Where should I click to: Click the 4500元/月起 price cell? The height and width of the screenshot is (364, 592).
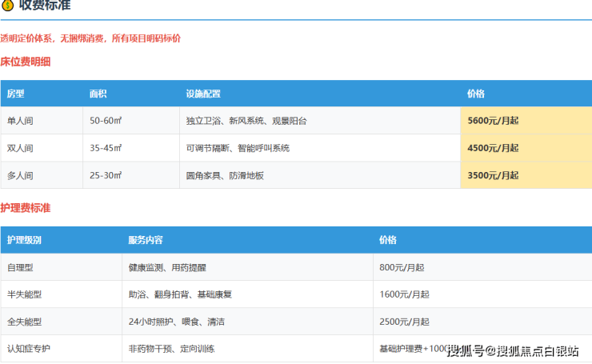tap(493, 148)
